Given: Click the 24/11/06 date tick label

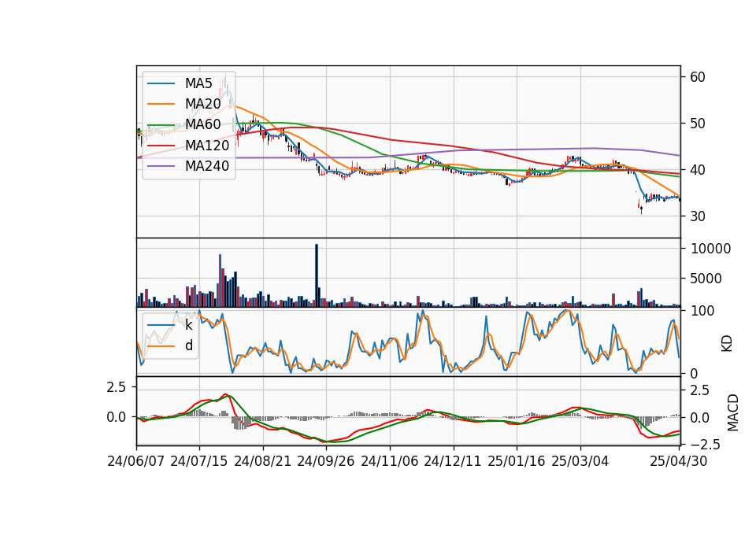Looking at the screenshot, I should pos(390,461).
